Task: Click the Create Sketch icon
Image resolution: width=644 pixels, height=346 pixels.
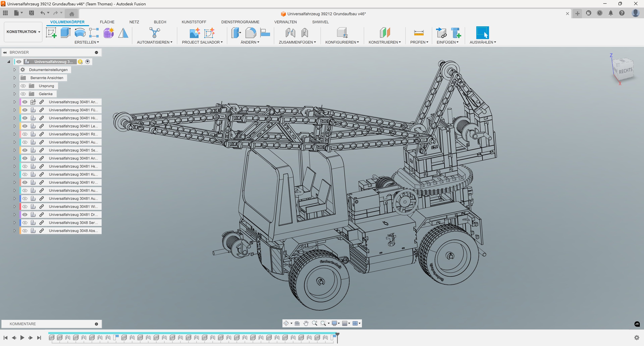Action: (51, 33)
